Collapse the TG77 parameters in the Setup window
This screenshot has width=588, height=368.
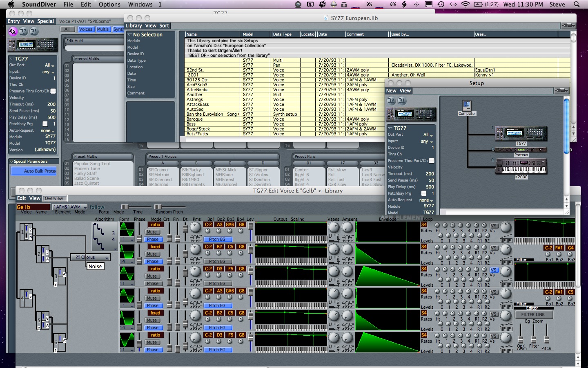390,128
